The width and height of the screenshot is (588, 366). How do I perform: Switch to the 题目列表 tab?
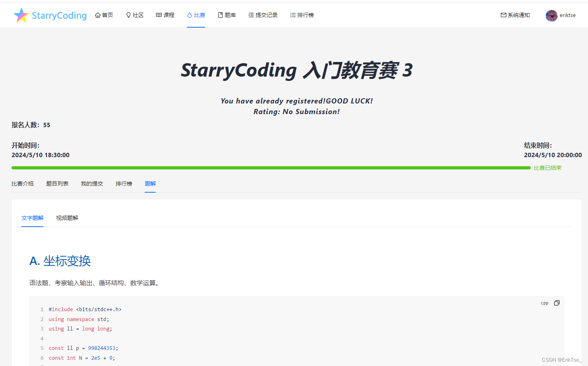57,184
